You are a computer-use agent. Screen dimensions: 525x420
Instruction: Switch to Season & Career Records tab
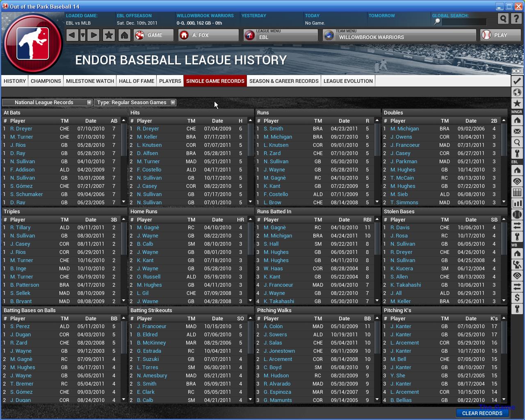point(284,81)
